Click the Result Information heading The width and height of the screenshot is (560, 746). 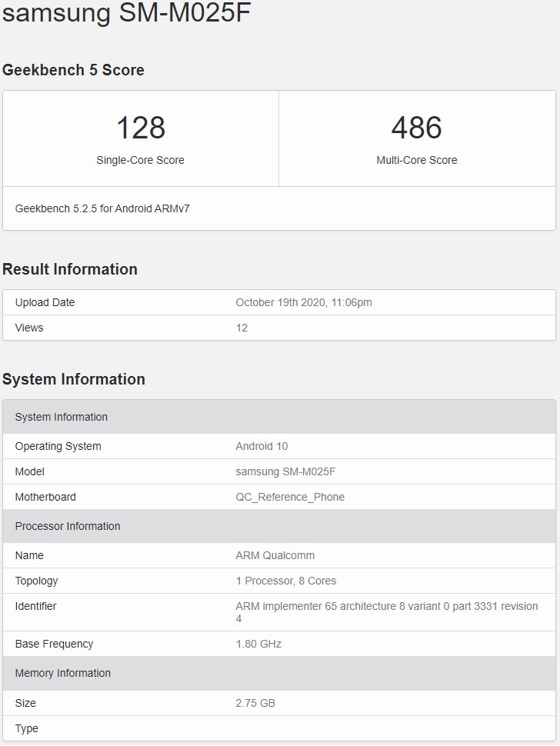coord(70,269)
